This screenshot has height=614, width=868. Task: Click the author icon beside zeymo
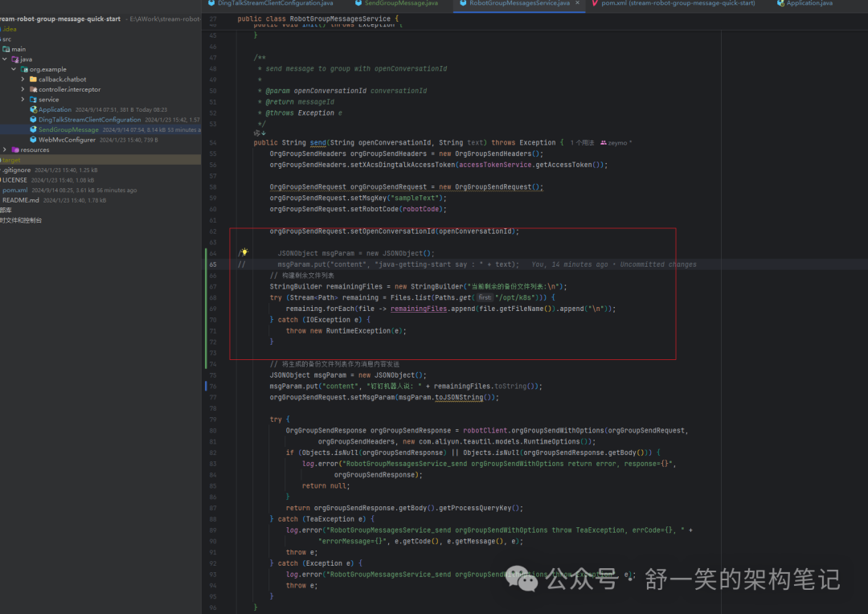(604, 143)
